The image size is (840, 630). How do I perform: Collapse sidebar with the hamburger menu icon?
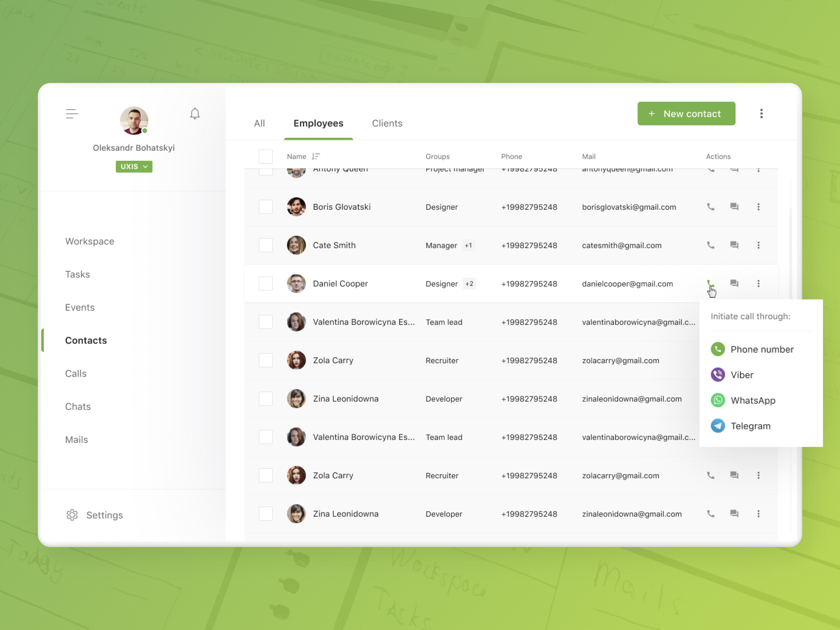72,114
